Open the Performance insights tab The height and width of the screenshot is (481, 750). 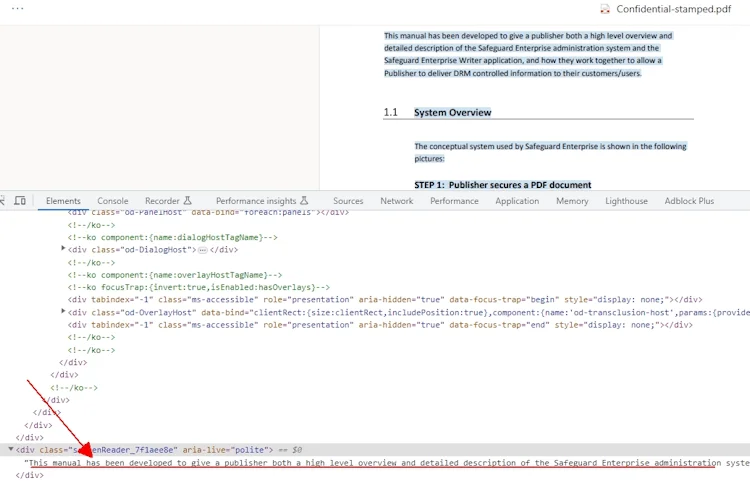(x=256, y=201)
